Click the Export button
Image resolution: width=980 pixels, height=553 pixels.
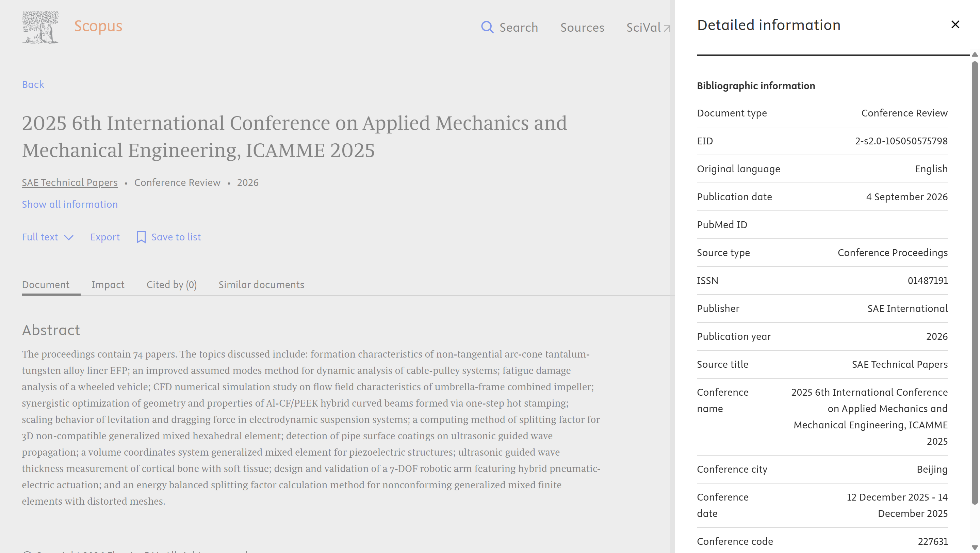105,237
